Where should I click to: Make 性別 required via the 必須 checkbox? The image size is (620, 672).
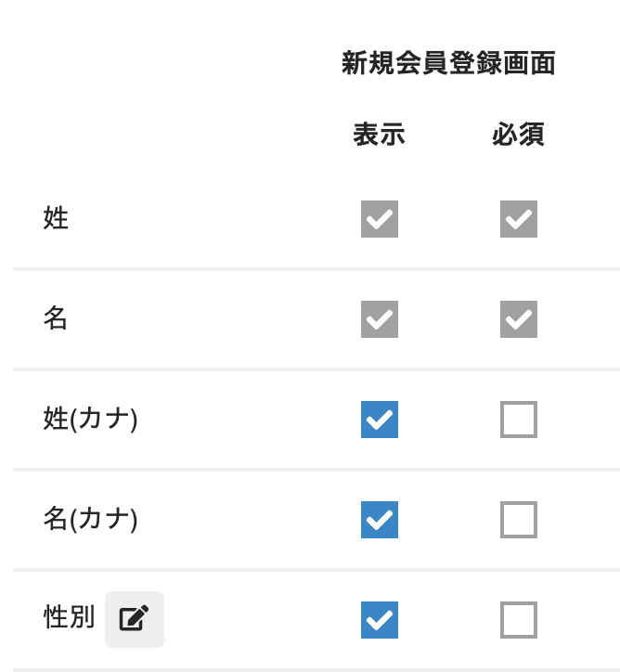point(519,620)
